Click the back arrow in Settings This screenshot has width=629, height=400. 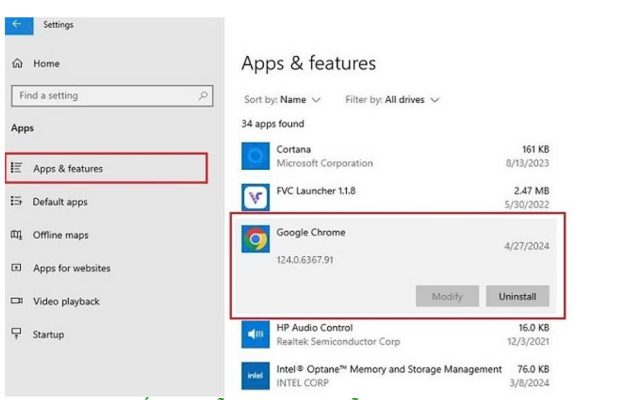[x=17, y=24]
